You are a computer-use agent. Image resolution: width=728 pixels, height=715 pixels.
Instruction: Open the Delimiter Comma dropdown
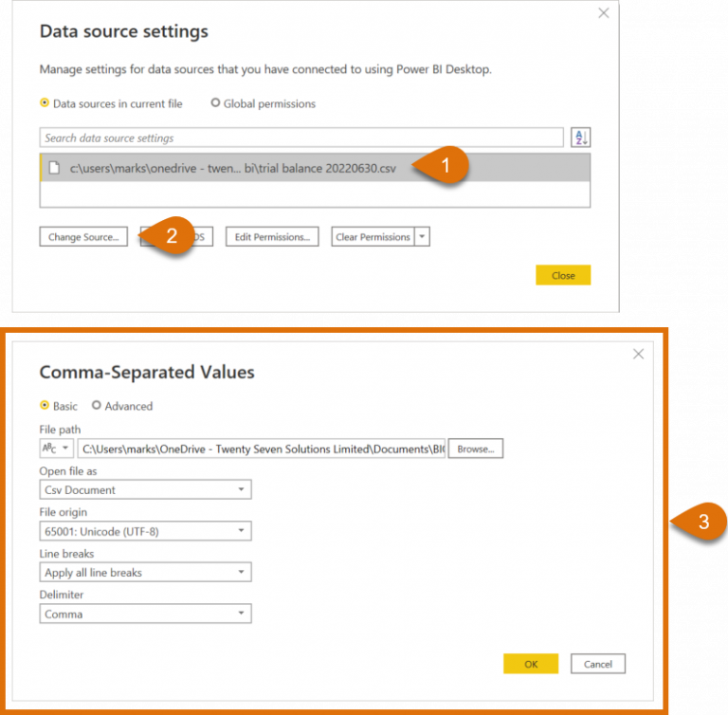145,614
